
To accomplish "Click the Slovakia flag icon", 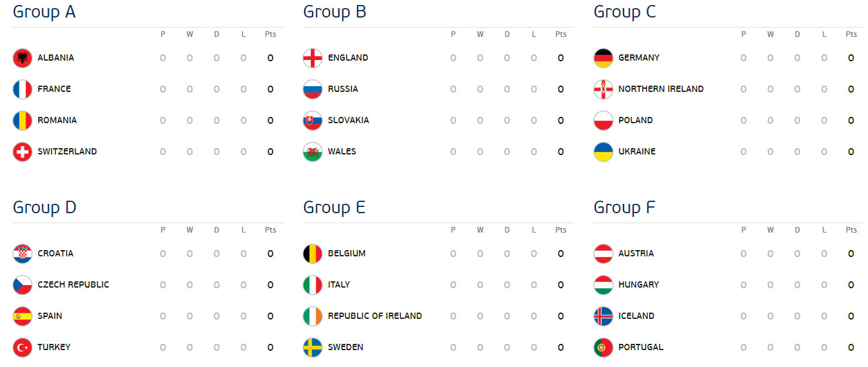I will 313,121.
